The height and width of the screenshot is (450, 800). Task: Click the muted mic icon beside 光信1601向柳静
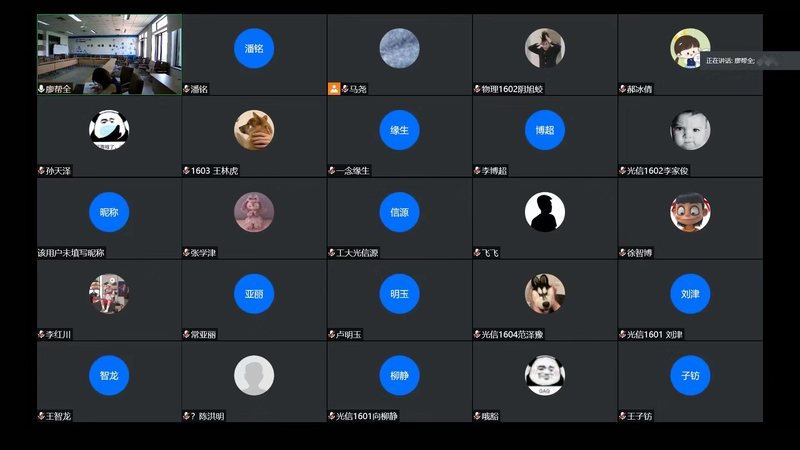click(332, 416)
